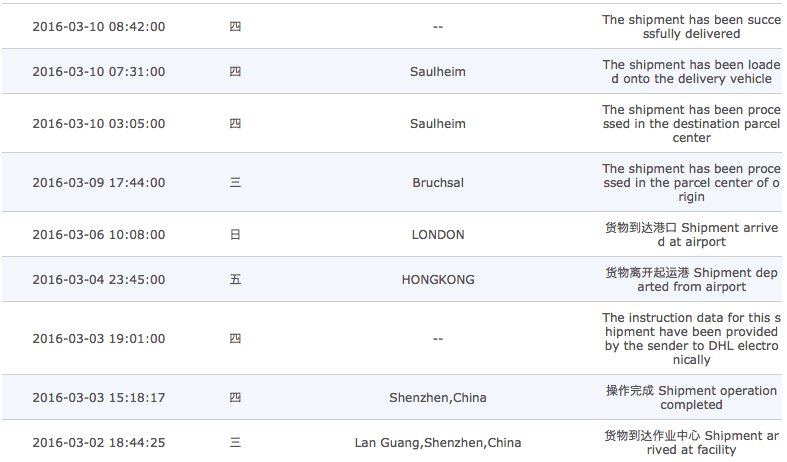Click 'Shipment operation completed' status

coord(691,398)
